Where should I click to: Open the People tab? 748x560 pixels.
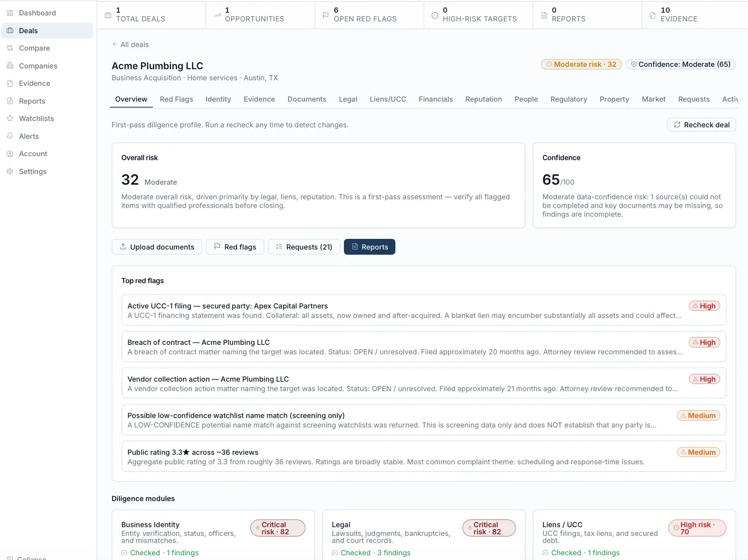pos(526,99)
